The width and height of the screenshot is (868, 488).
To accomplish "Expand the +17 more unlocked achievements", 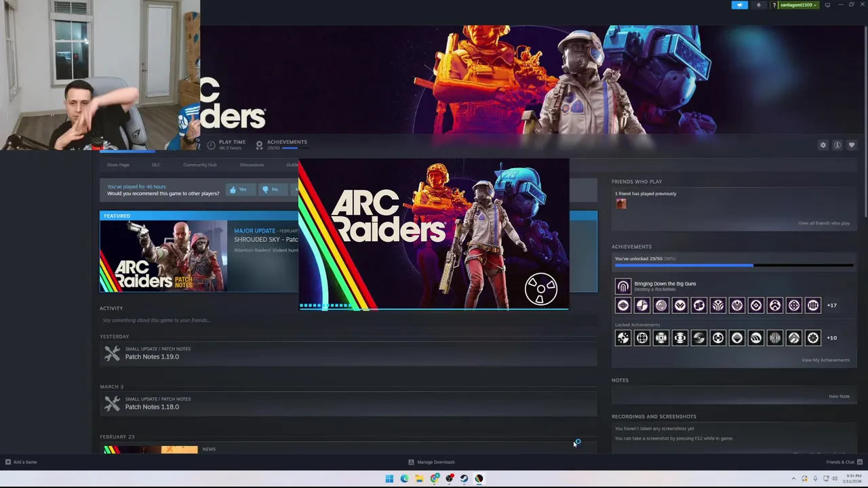I will [x=832, y=306].
